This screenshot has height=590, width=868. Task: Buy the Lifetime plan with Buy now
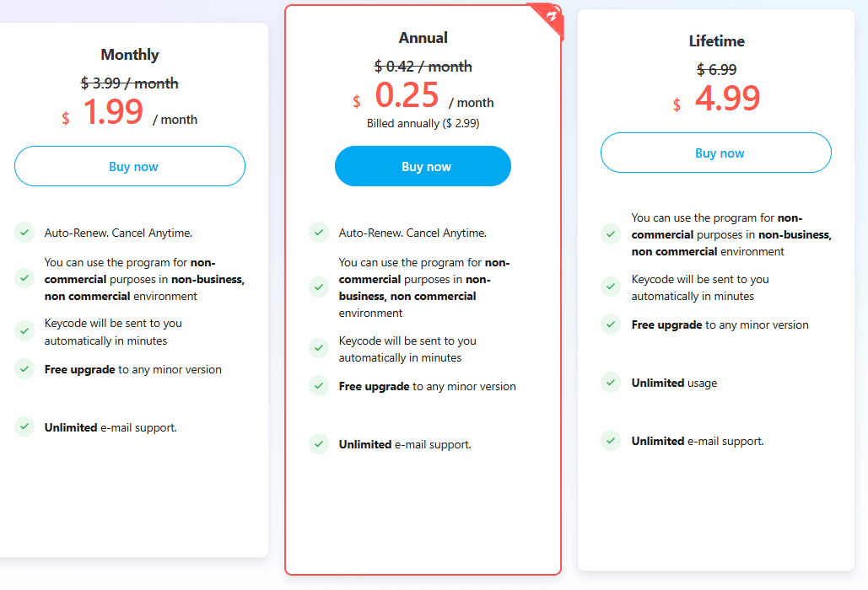716,153
